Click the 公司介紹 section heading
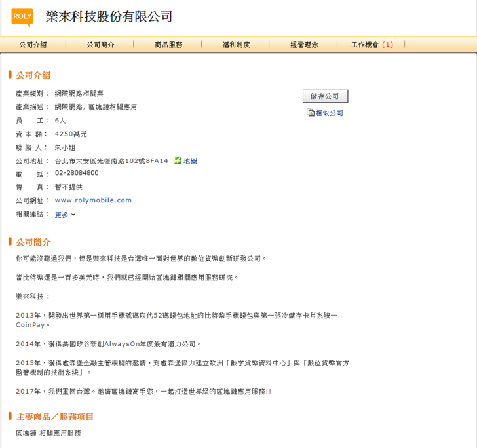The image size is (477, 448). pyautogui.click(x=33, y=75)
